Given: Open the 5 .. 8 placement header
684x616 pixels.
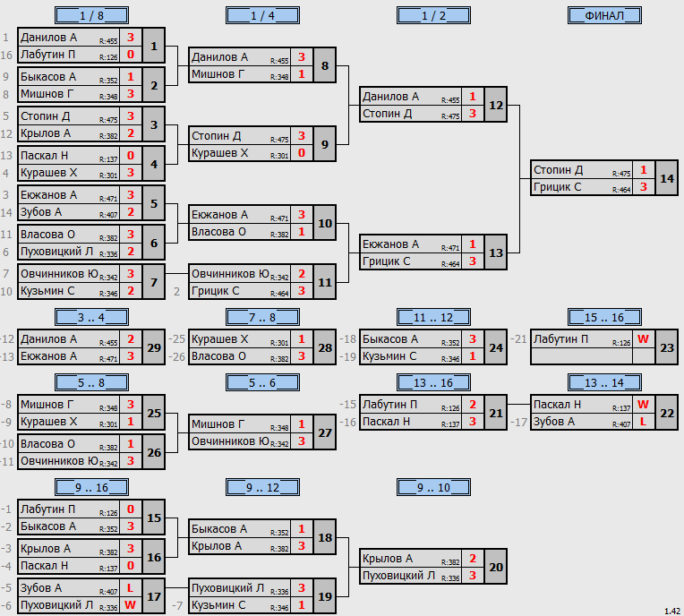Looking at the screenshot, I should tap(91, 382).
